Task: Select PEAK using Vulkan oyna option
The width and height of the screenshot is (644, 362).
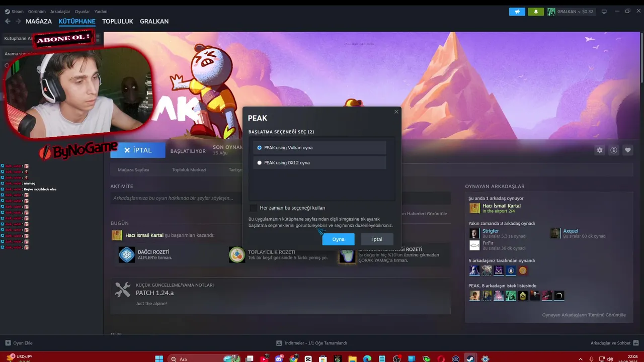Action: click(x=319, y=148)
